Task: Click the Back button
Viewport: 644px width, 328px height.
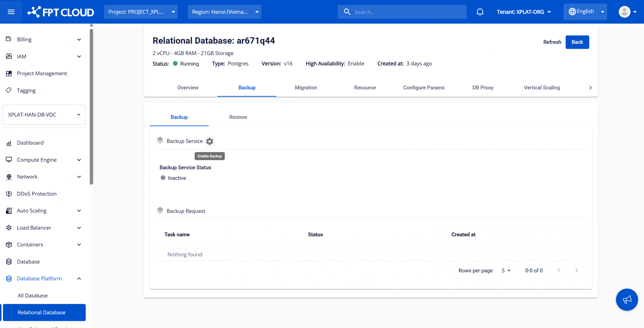Action: click(577, 42)
